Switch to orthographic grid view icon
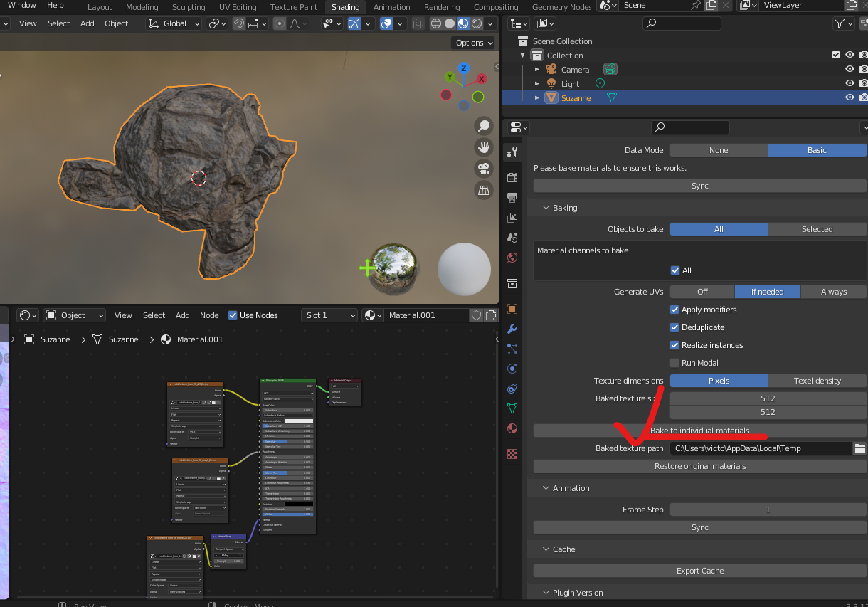 click(x=484, y=190)
